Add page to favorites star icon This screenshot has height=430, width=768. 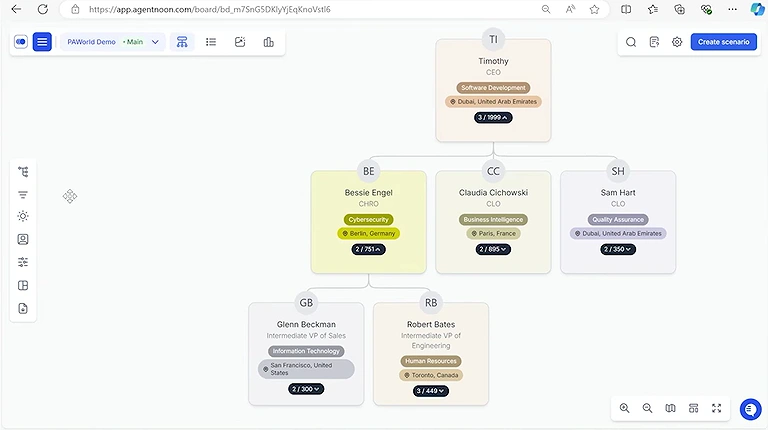pos(594,9)
